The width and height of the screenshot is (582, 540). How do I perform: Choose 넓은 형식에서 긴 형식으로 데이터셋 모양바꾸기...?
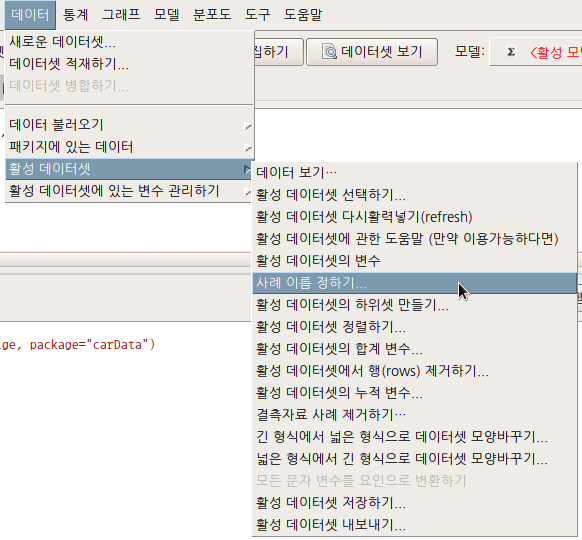tap(415, 459)
